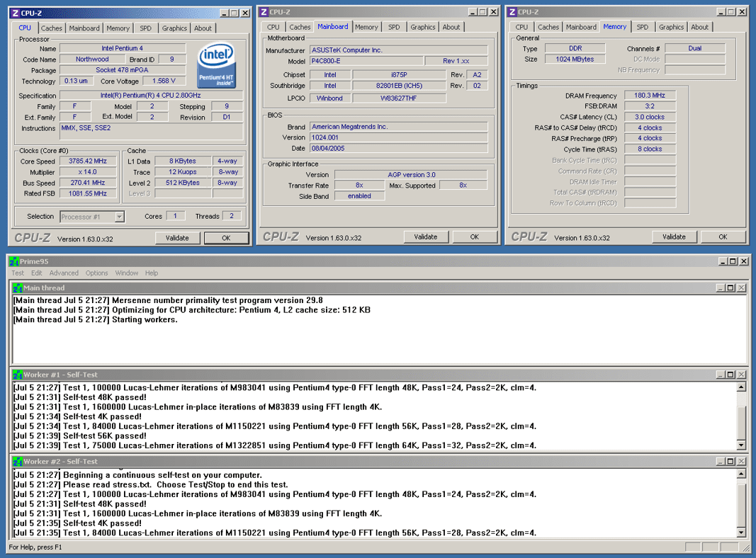Viewport: 756px width, 558px height.
Task: Open Memory tab in Mainboard window
Action: (366, 28)
